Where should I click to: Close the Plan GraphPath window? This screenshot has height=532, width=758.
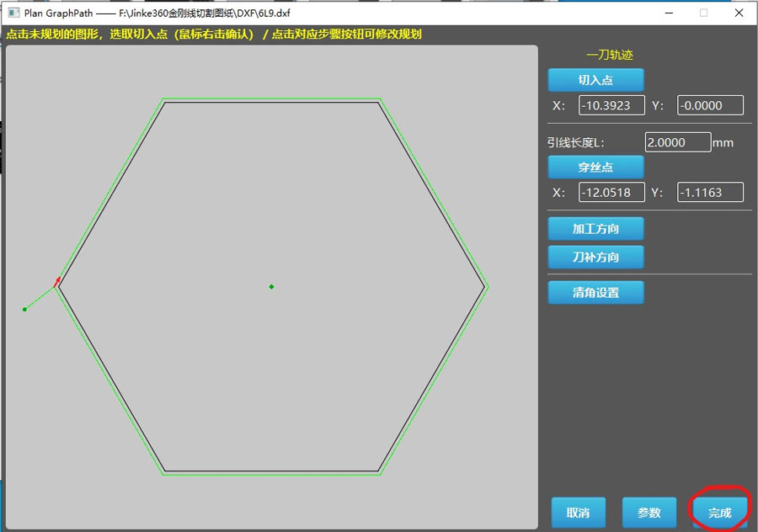point(739,13)
